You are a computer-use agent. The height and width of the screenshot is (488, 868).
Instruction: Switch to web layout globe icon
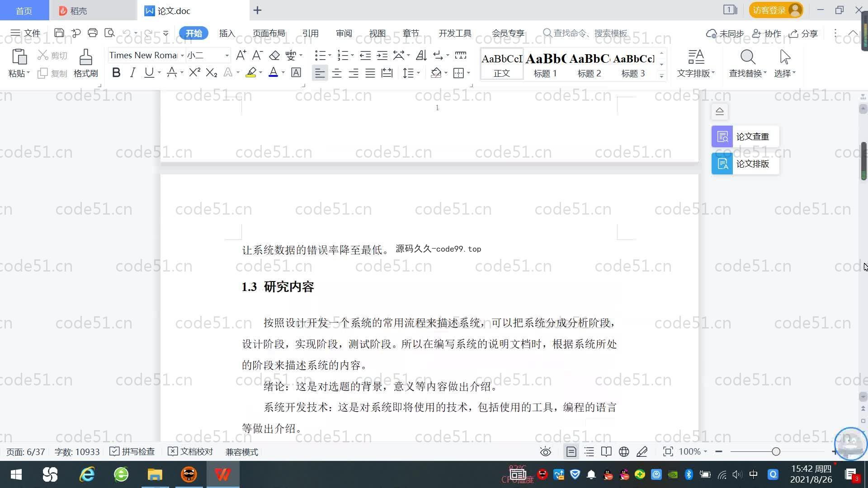point(624,452)
